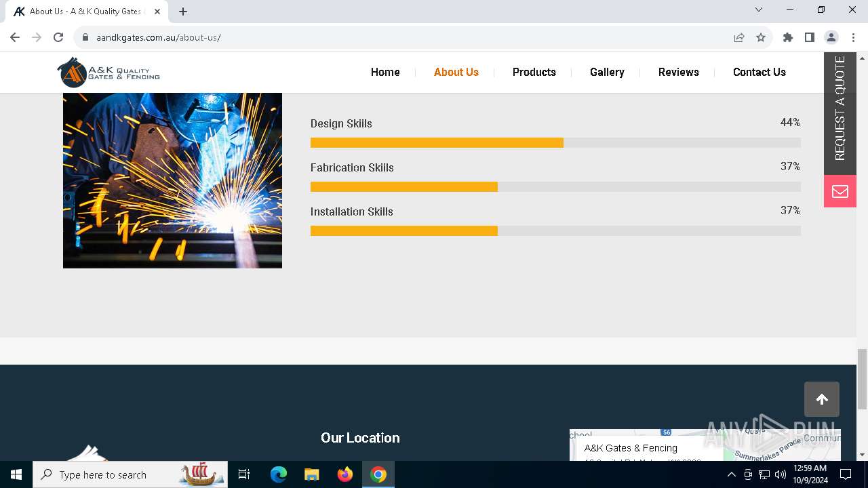This screenshot has height=488, width=868.
Task: Click the A&K Quality Gates logo
Action: coord(108,72)
